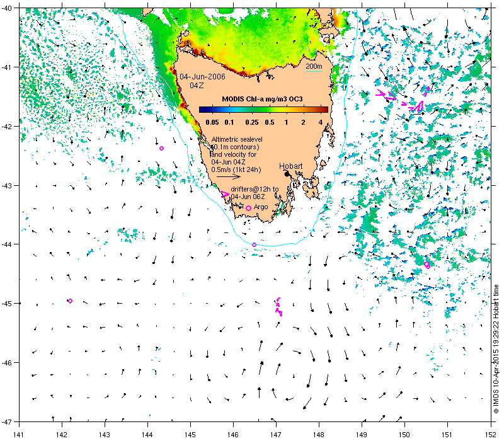Click longitude axis label 147

tap(276, 435)
